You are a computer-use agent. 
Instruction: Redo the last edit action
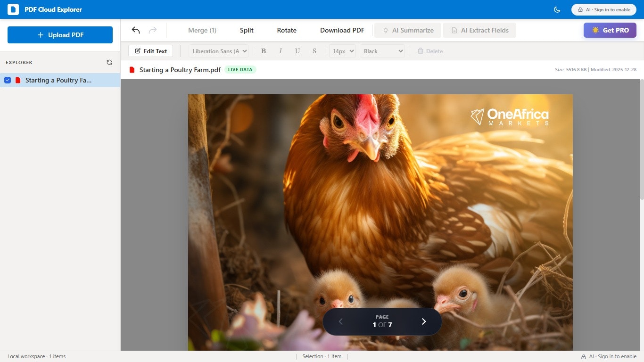152,30
